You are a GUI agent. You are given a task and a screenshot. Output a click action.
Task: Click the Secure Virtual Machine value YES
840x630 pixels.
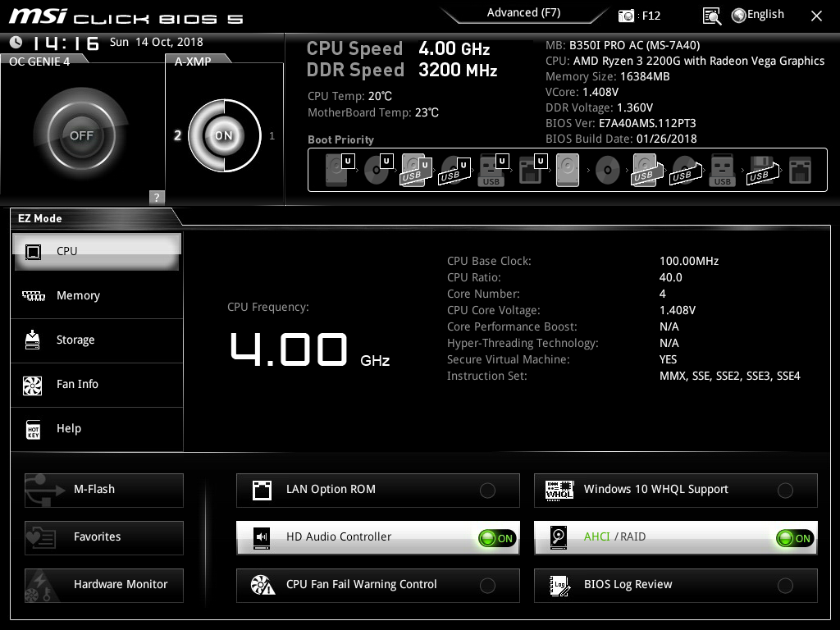(x=668, y=359)
